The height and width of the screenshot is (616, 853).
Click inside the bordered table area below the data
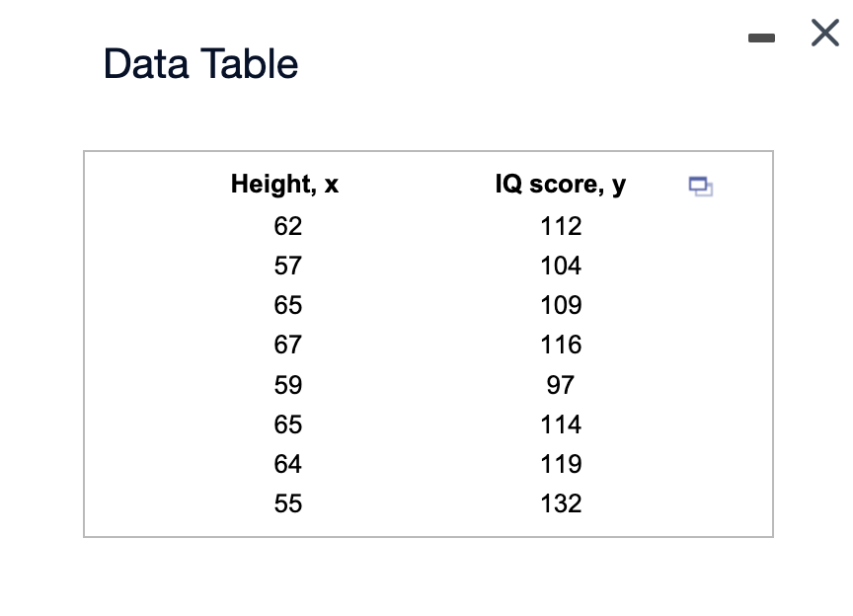coord(427,523)
